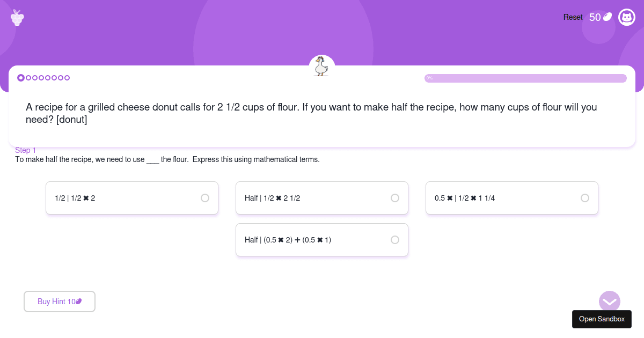Click the second step progress dot
Image resolution: width=644 pixels, height=338 pixels.
coord(28,77)
